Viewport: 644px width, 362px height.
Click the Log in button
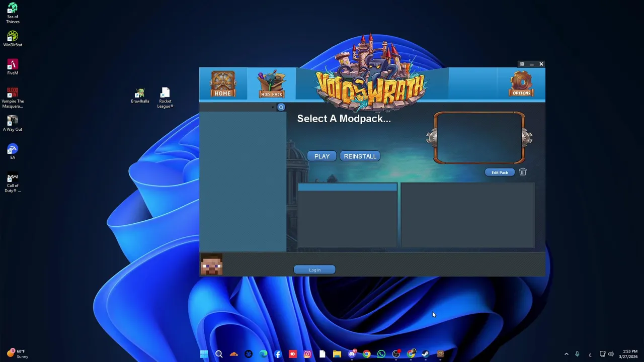(x=314, y=270)
